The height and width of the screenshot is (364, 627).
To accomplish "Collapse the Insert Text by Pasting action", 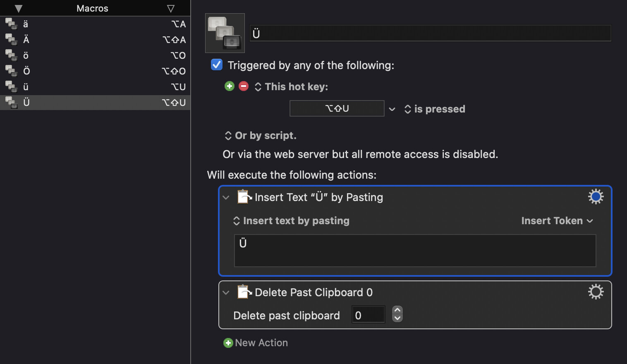I will coord(226,197).
